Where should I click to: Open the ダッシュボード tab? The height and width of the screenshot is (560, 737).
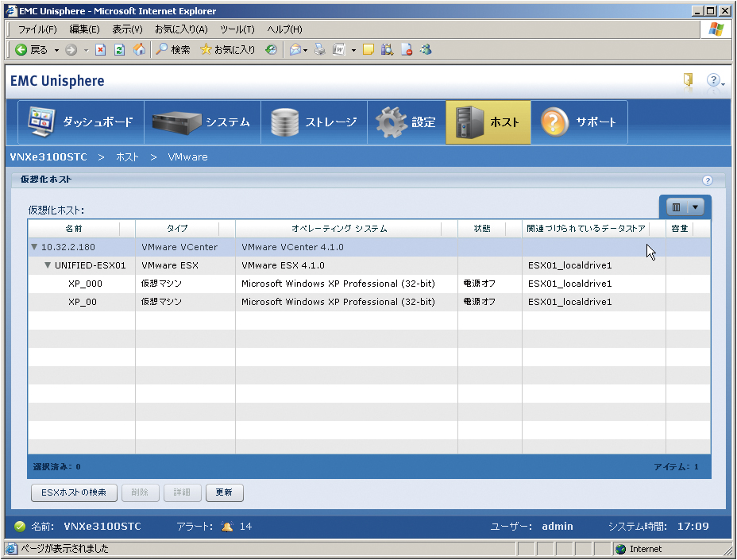pyautogui.click(x=81, y=122)
